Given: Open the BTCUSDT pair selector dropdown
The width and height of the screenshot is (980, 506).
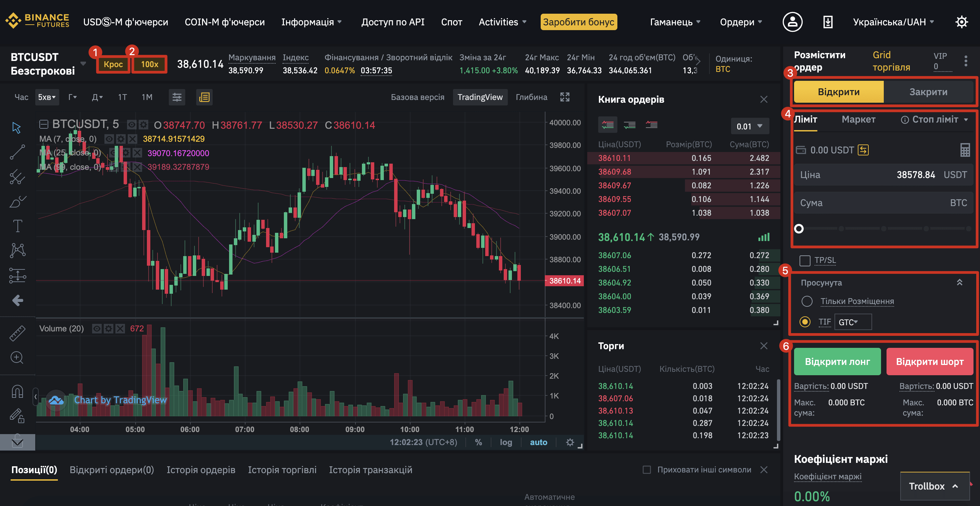Looking at the screenshot, I should pos(83,64).
